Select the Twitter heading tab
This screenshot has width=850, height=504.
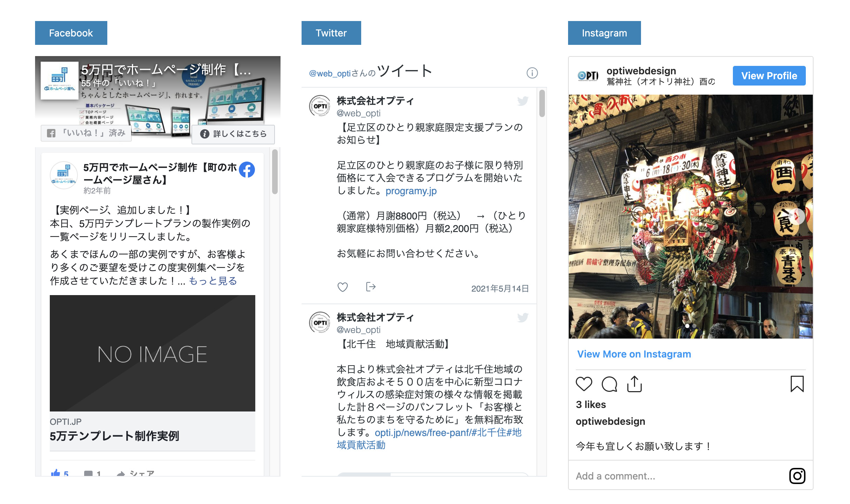pos(331,33)
